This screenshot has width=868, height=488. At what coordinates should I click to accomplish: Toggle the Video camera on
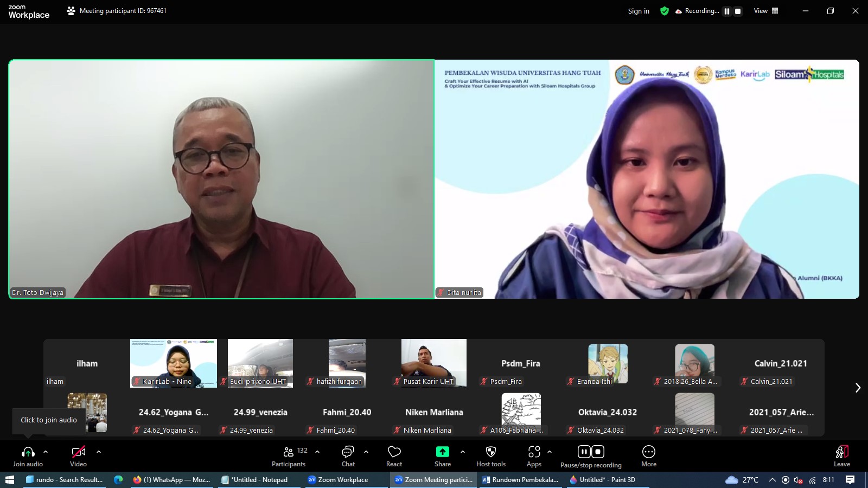78,452
